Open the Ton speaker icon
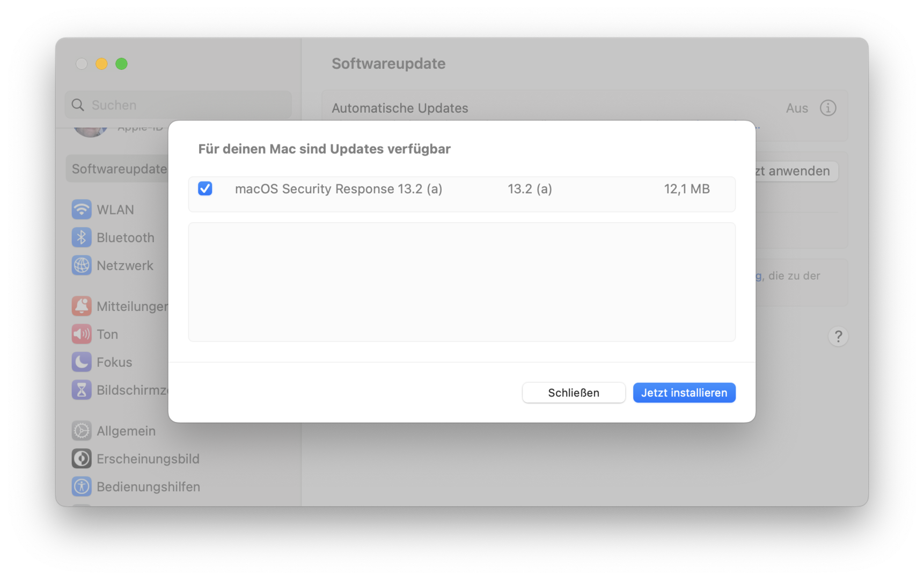Image resolution: width=924 pixels, height=580 pixels. tap(82, 334)
